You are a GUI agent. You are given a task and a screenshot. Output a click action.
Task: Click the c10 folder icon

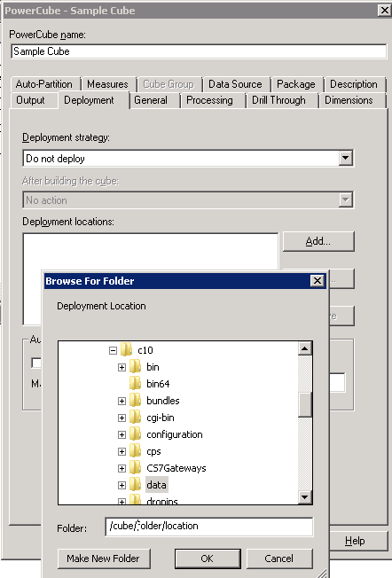(x=127, y=350)
